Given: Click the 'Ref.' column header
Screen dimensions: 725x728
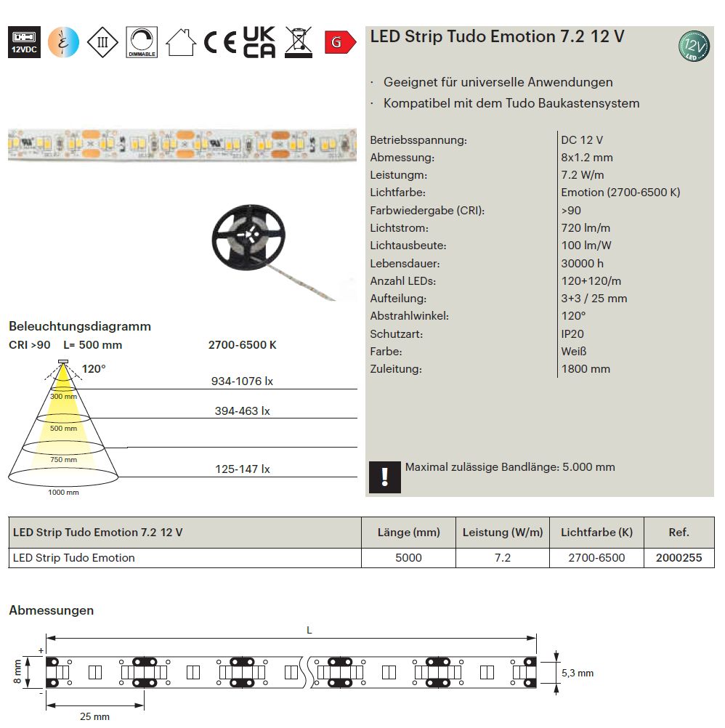Looking at the screenshot, I should tap(679, 532).
